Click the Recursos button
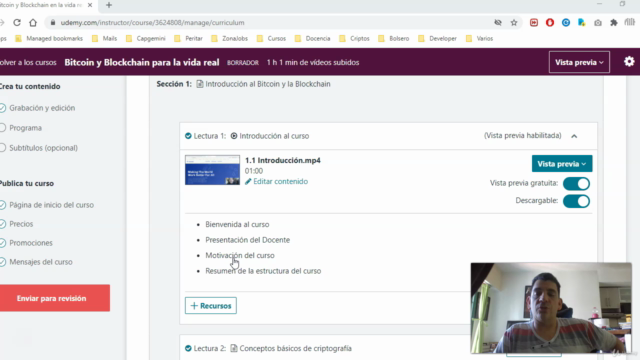 [x=211, y=306]
